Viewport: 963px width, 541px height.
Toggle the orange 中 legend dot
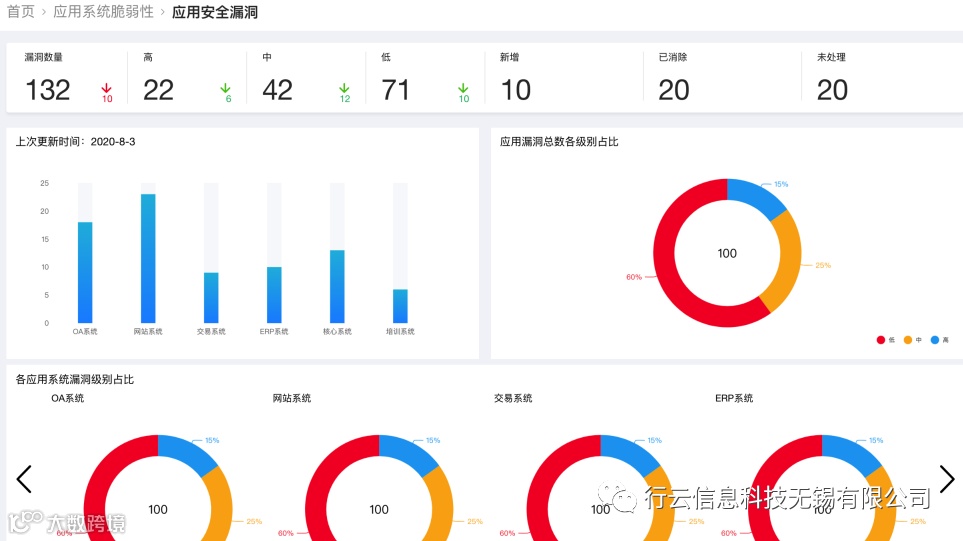(908, 340)
